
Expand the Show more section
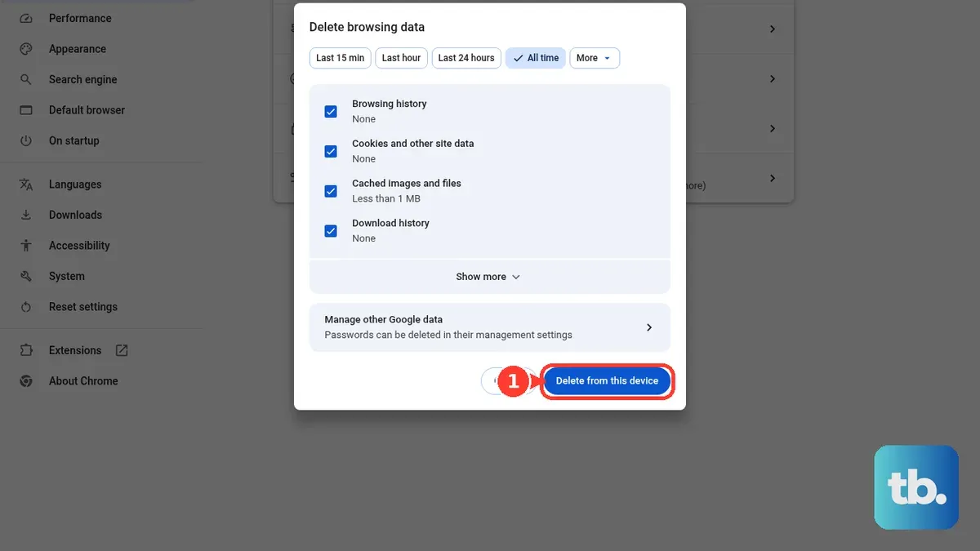488,277
